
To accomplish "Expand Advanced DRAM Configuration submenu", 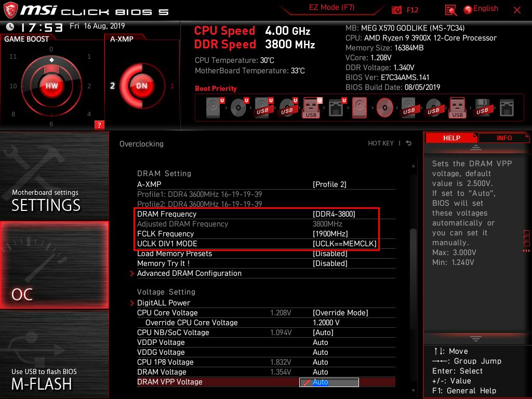I will [x=189, y=273].
